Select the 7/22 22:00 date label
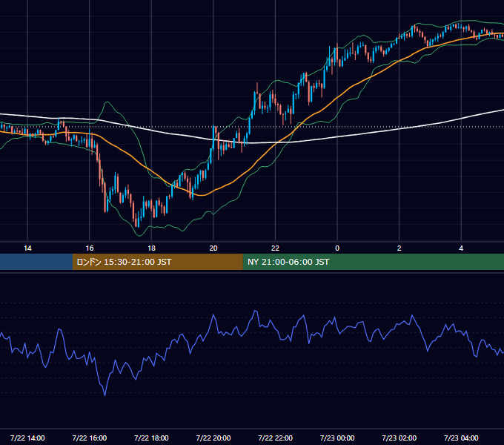 coord(276,438)
